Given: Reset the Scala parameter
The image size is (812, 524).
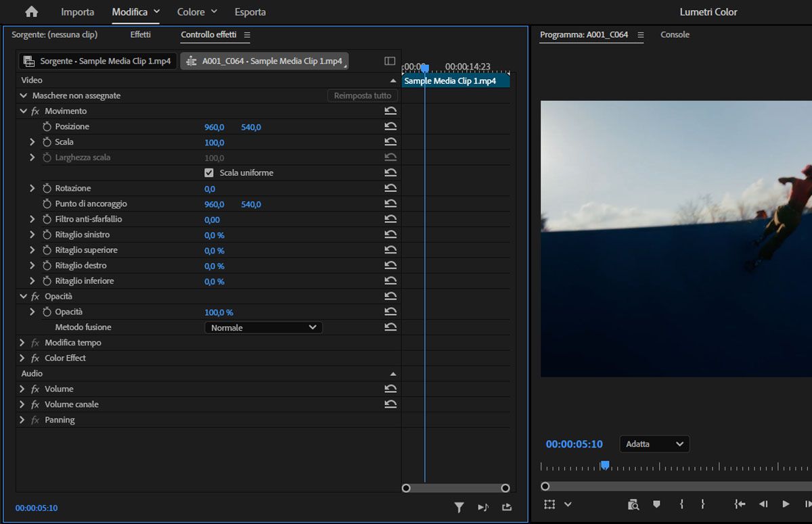Looking at the screenshot, I should [390, 142].
